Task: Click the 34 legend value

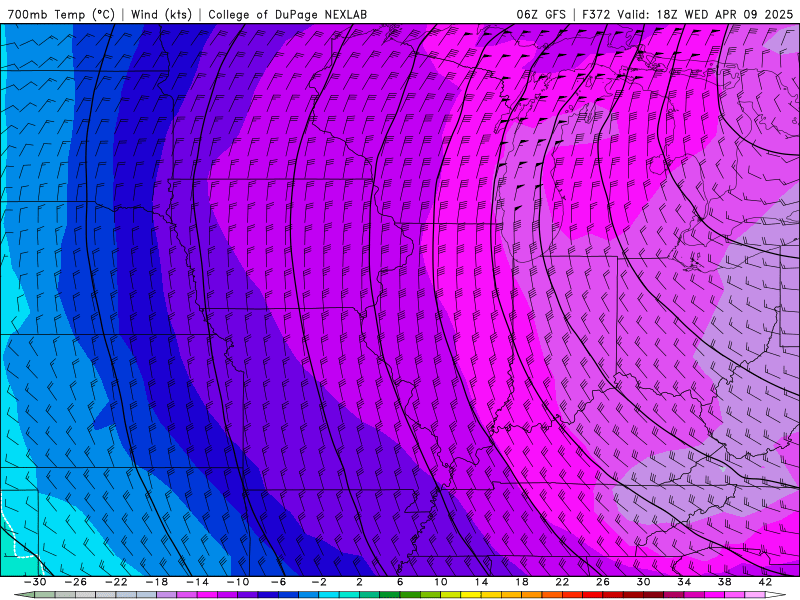Action: click(x=684, y=582)
